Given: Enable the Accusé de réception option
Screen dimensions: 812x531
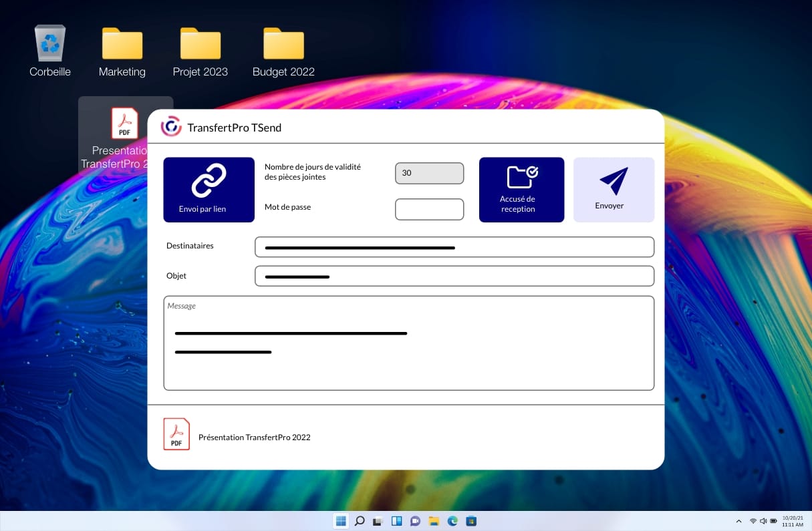Looking at the screenshot, I should (521, 190).
